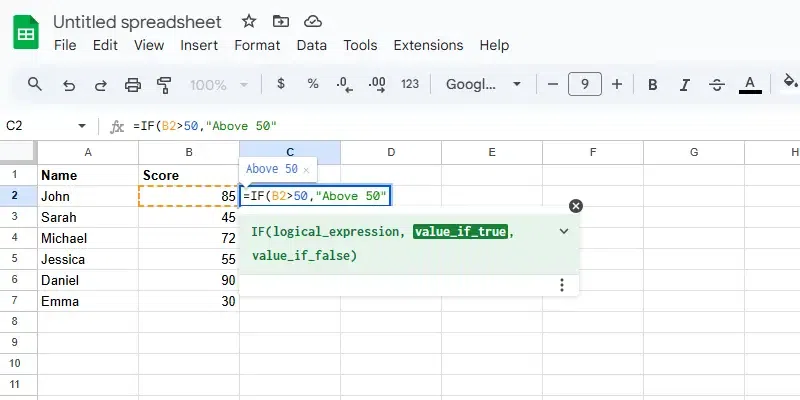800x400 pixels.
Task: Toggle italic formatting
Action: click(x=685, y=85)
